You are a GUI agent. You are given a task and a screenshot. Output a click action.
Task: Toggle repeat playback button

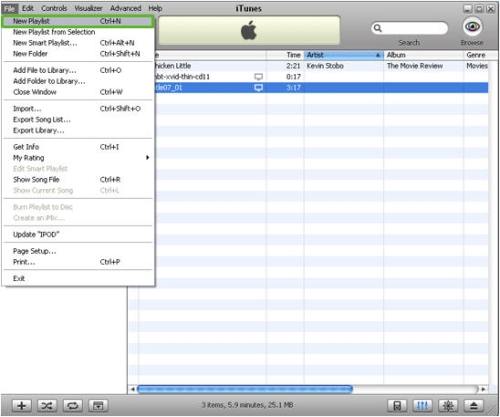coord(73,406)
